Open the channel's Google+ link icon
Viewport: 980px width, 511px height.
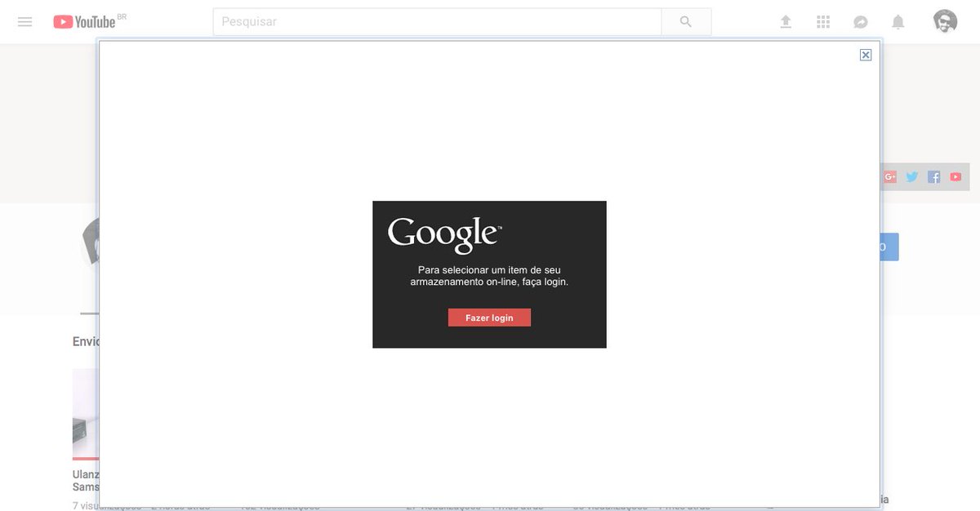[889, 176]
